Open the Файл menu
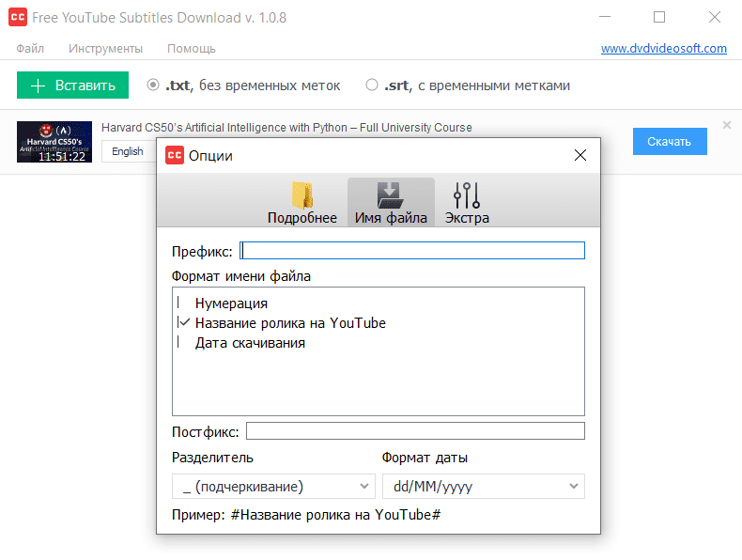Image resolution: width=742 pixels, height=560 pixels. point(30,48)
